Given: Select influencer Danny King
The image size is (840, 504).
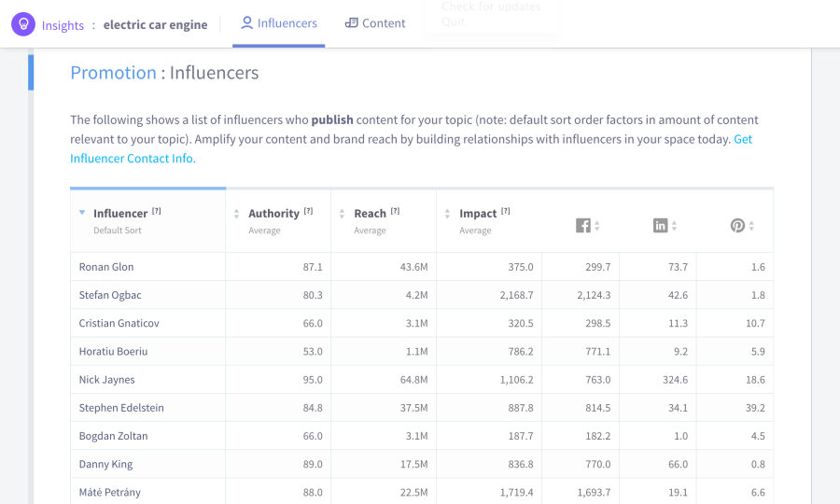Looking at the screenshot, I should click(105, 465).
